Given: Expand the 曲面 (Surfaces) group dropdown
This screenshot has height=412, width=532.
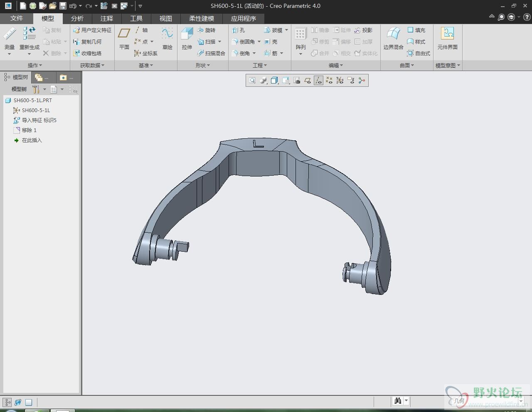Looking at the screenshot, I should [x=407, y=65].
